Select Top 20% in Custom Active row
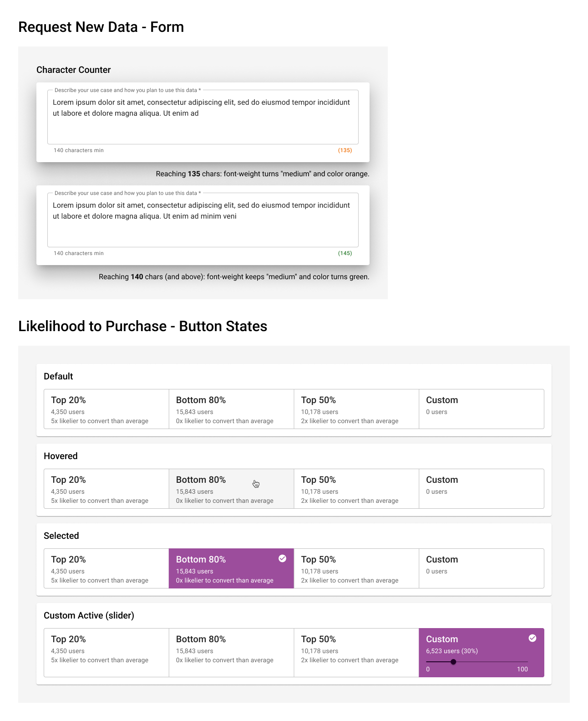Image resolution: width=588 pixels, height=721 pixels. tap(106, 653)
